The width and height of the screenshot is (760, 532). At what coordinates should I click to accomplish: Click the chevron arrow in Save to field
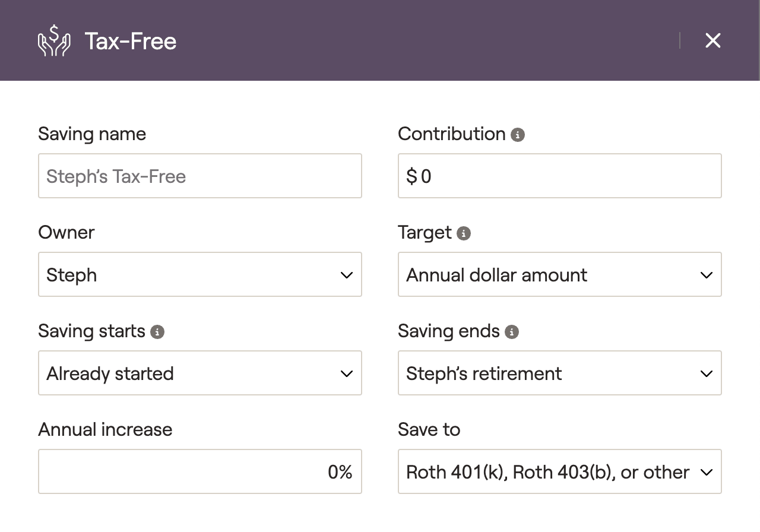[707, 472]
